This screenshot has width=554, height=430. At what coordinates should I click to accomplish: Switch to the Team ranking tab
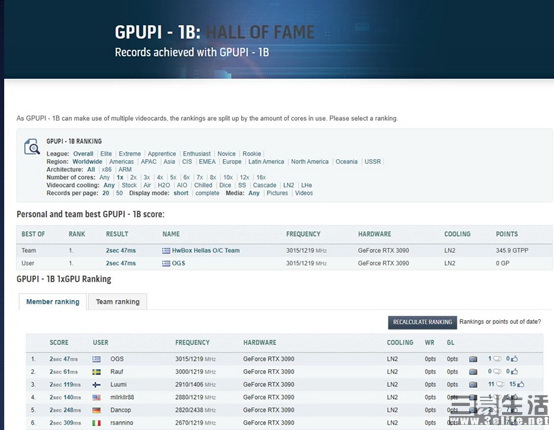118,302
